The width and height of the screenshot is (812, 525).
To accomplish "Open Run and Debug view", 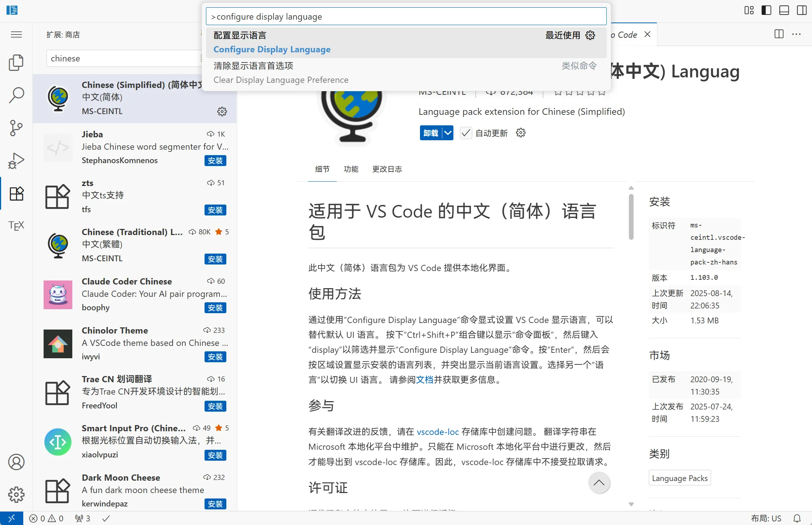I will (x=16, y=161).
